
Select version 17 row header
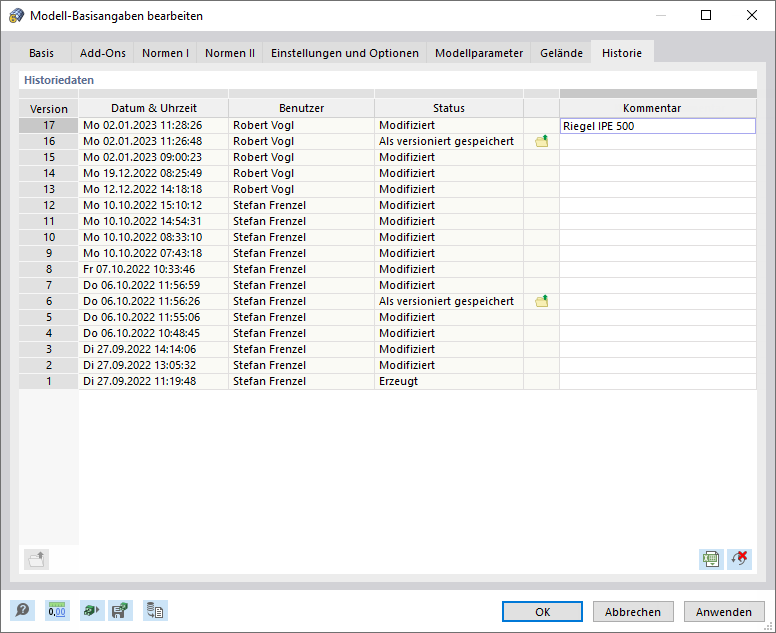[48, 125]
